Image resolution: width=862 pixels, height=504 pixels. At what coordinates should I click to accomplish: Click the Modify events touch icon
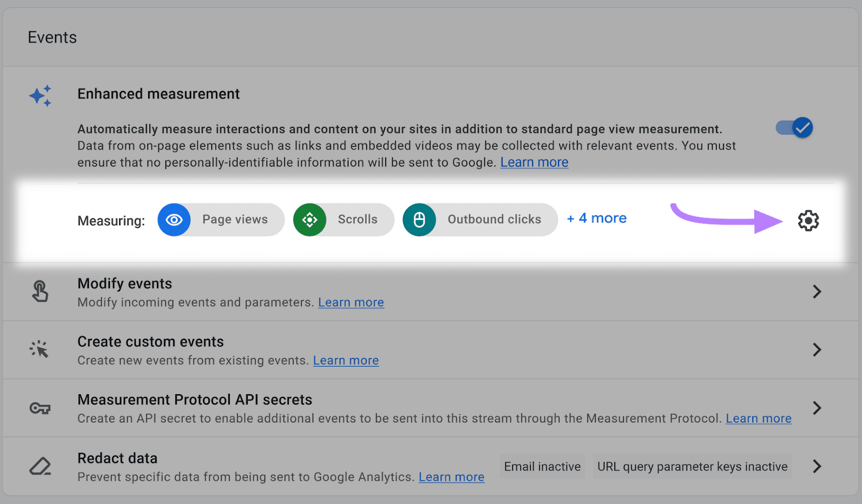40,291
